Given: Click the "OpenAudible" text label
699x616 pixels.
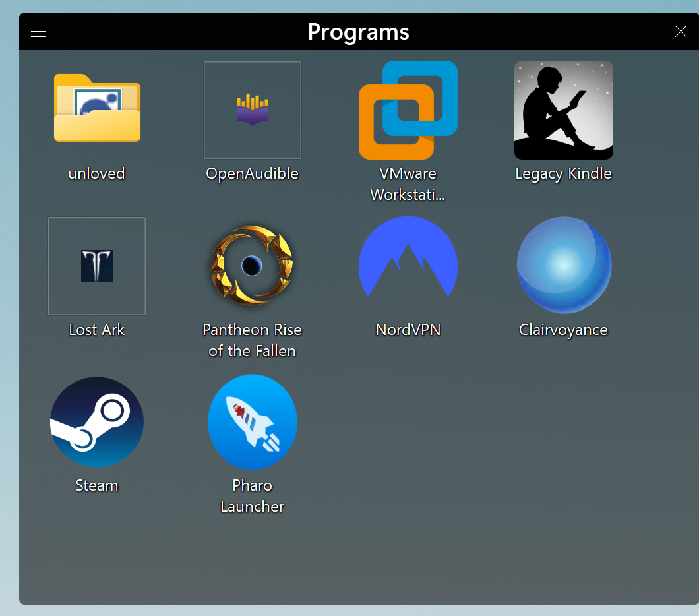Looking at the screenshot, I should pos(253,173).
